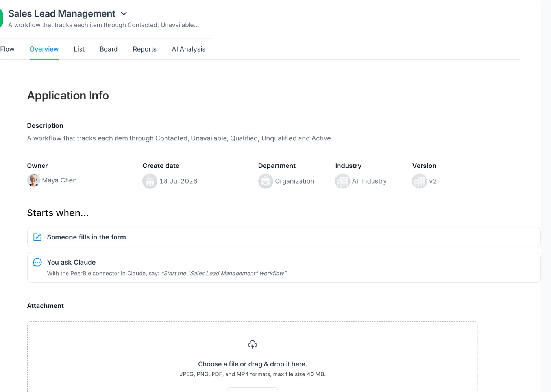Open the Board tab

tap(109, 49)
